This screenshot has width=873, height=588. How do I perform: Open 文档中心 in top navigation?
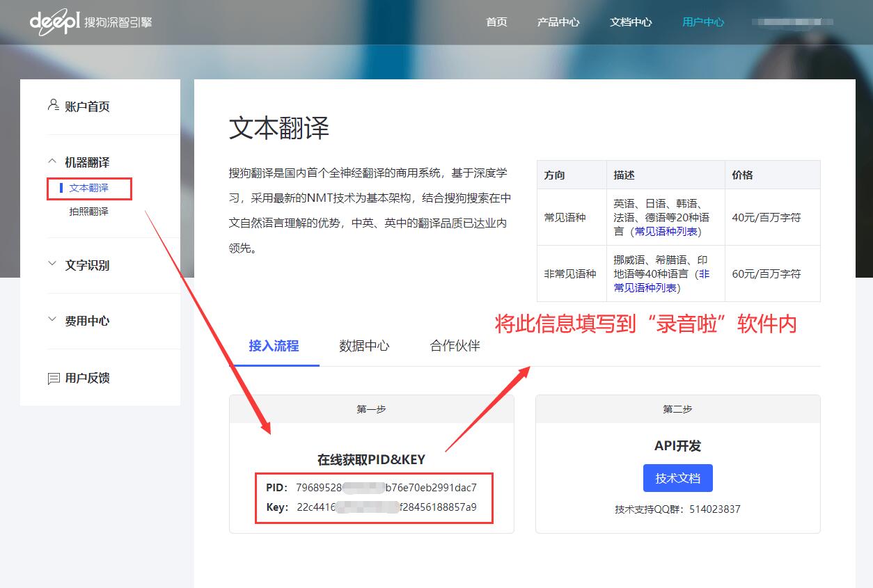point(631,22)
